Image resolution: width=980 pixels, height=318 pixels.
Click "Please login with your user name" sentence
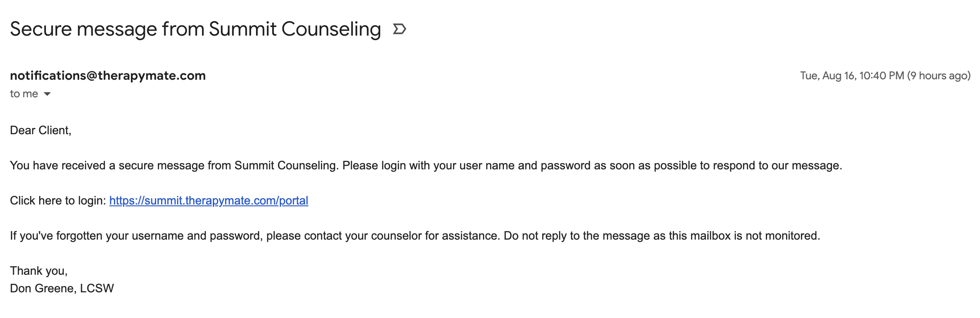592,165
